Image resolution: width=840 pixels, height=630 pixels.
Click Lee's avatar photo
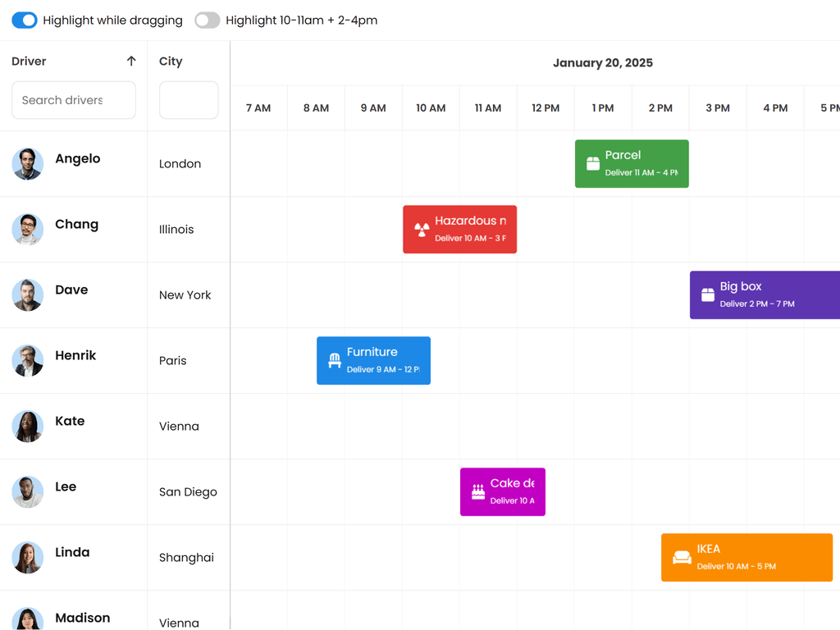click(28, 492)
